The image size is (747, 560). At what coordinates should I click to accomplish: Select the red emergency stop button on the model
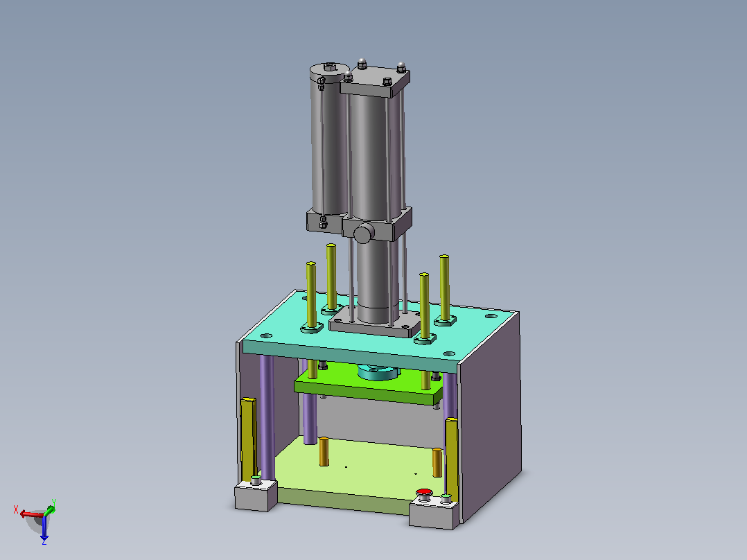point(424,493)
